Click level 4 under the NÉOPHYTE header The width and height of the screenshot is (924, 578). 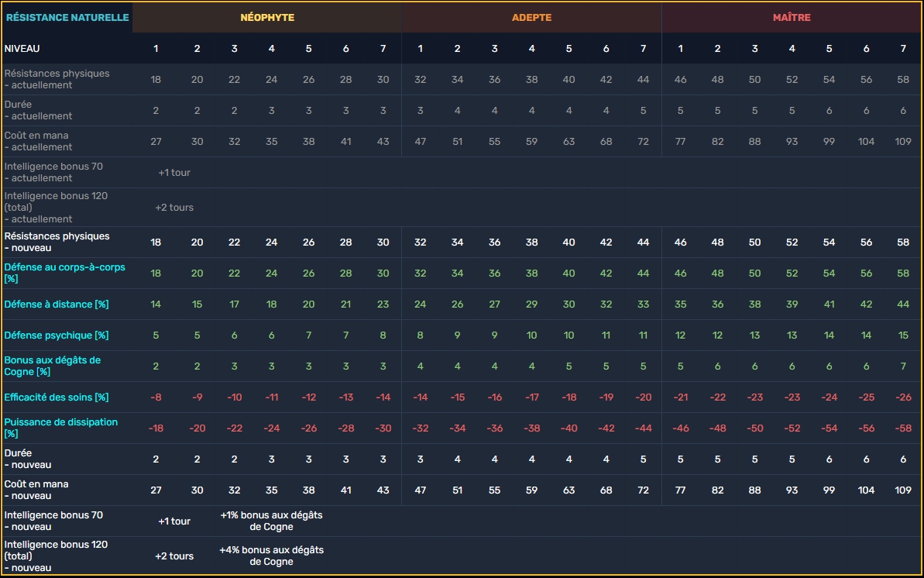pos(271,48)
